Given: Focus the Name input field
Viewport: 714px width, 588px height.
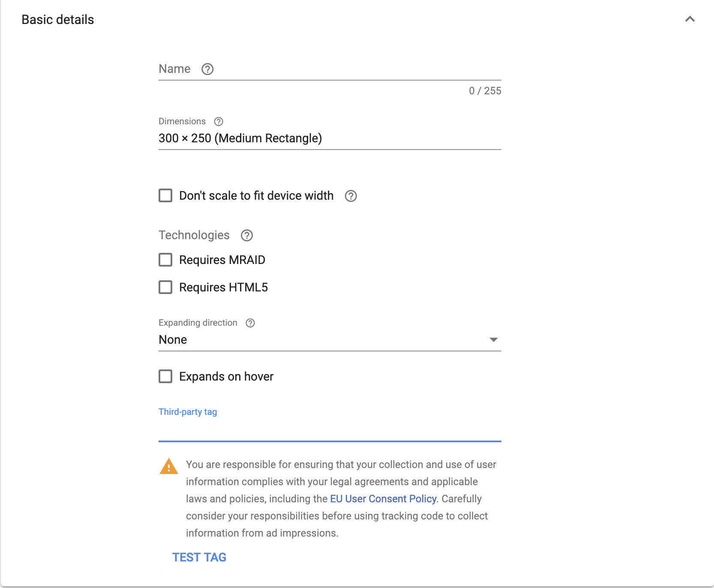Looking at the screenshot, I should (330, 69).
